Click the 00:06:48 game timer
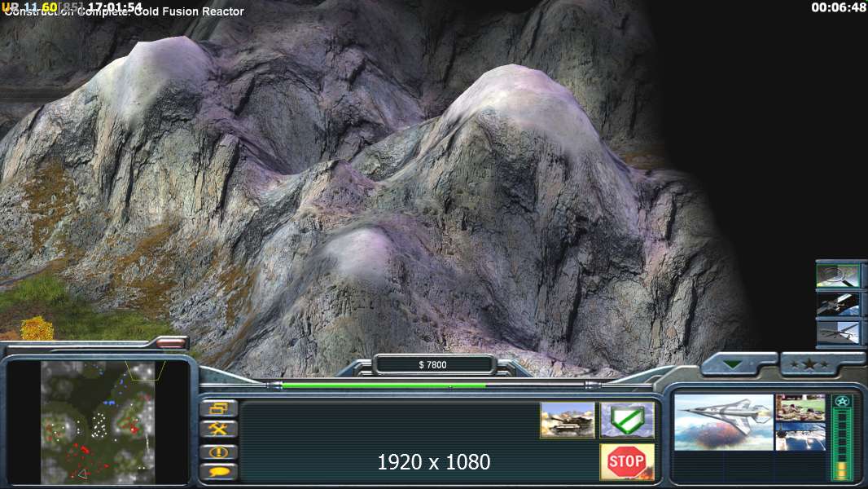This screenshot has height=489, width=868. 838,7
